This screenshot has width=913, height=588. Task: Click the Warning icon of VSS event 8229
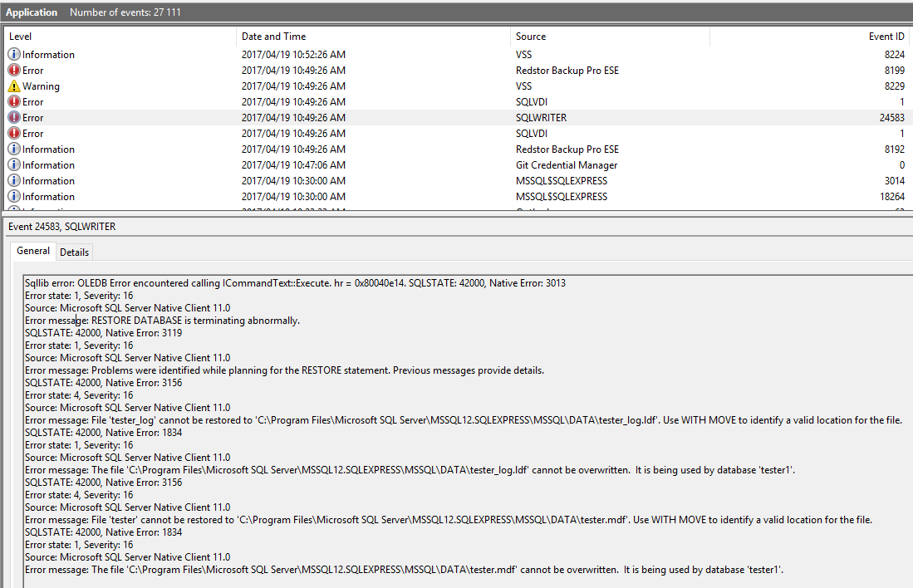tap(14, 86)
